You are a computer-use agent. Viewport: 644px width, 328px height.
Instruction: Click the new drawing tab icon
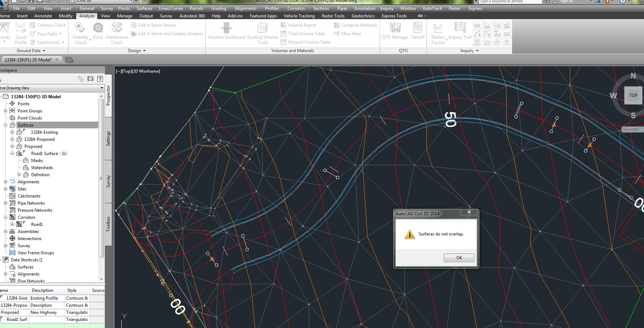[x=69, y=60]
